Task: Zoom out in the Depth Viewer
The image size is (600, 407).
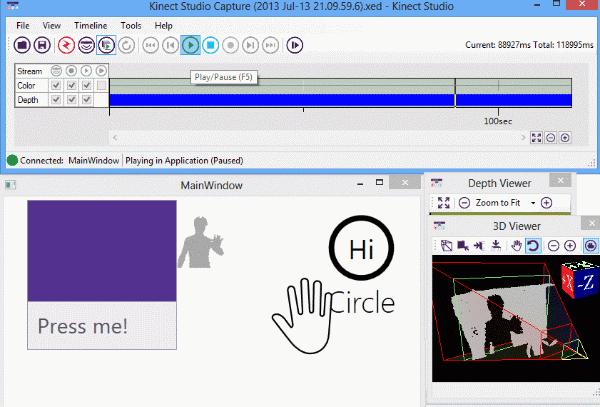Action: [x=464, y=203]
